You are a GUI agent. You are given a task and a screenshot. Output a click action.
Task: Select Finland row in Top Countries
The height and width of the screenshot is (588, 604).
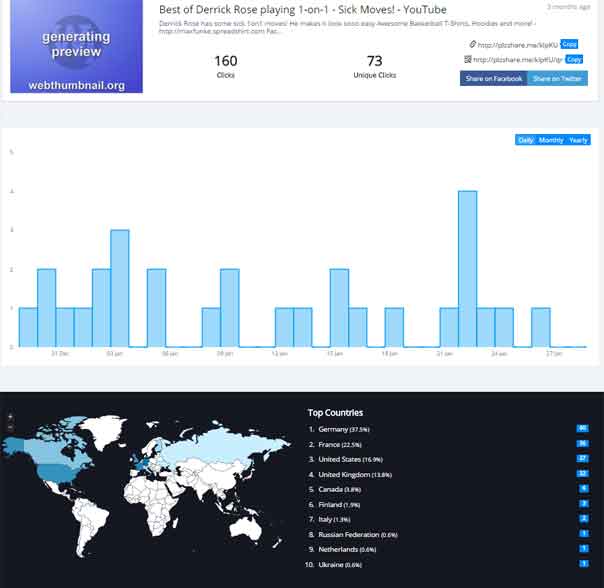(334, 505)
